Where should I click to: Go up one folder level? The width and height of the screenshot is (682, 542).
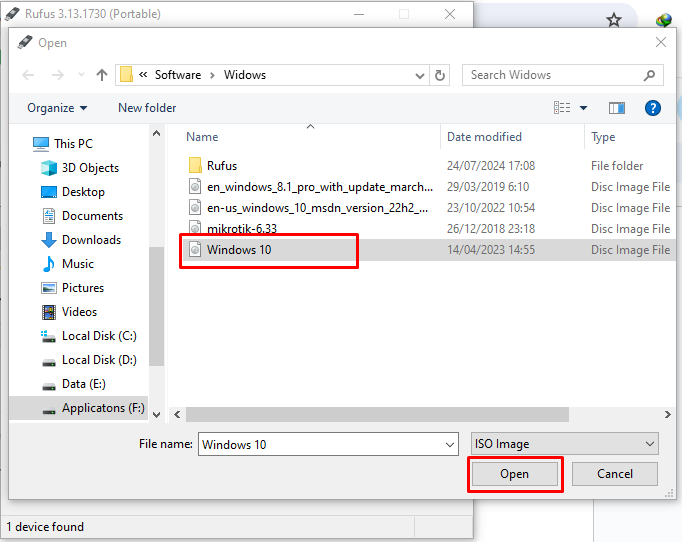(102, 75)
